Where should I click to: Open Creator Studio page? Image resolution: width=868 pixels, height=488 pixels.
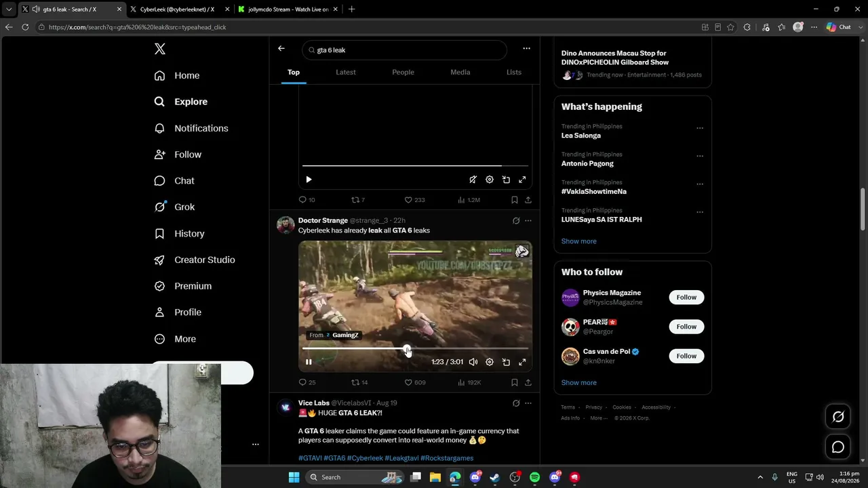click(x=195, y=260)
